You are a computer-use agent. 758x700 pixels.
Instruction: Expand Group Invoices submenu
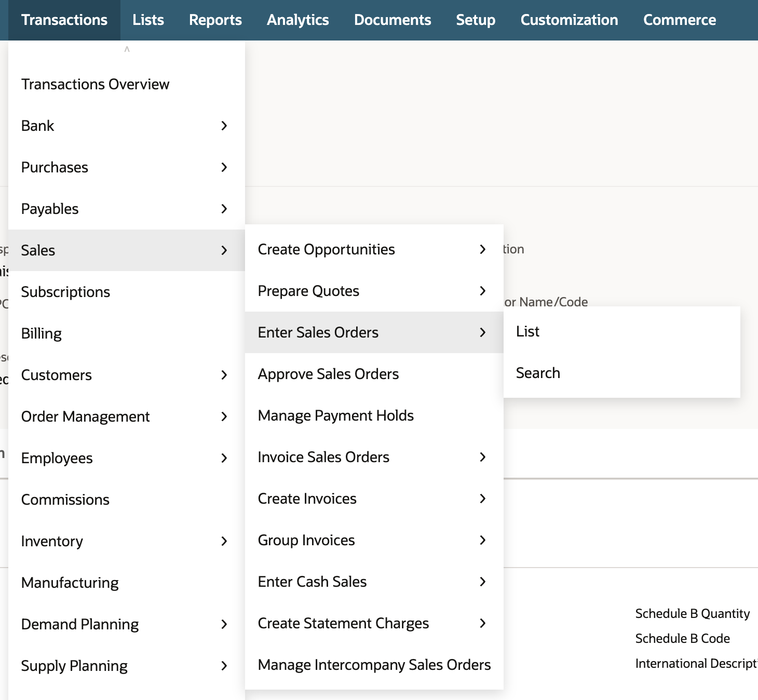(374, 540)
